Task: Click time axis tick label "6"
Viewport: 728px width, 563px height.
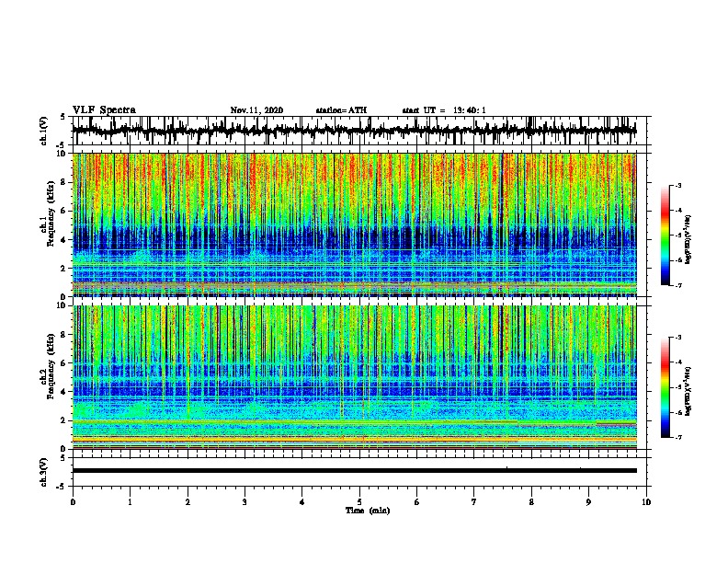Action: click(x=417, y=502)
